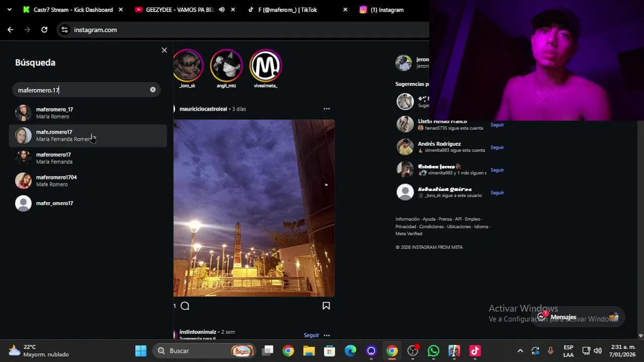Follow Sebastian Quiroz suggestion
This screenshot has width=644, height=362.
497,193
